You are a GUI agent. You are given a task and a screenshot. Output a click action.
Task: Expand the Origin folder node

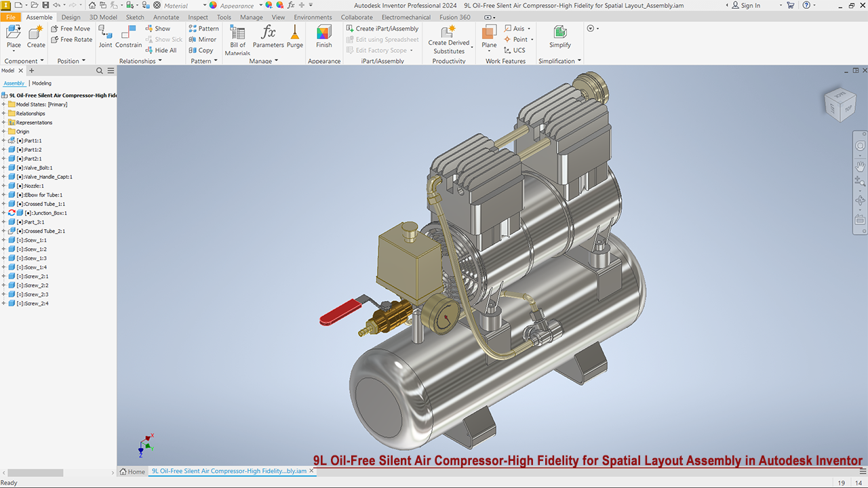click(3, 131)
